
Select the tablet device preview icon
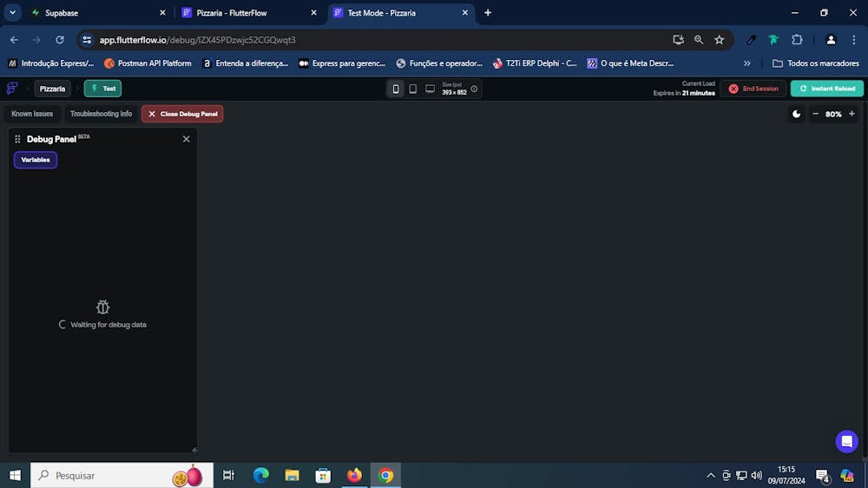412,89
